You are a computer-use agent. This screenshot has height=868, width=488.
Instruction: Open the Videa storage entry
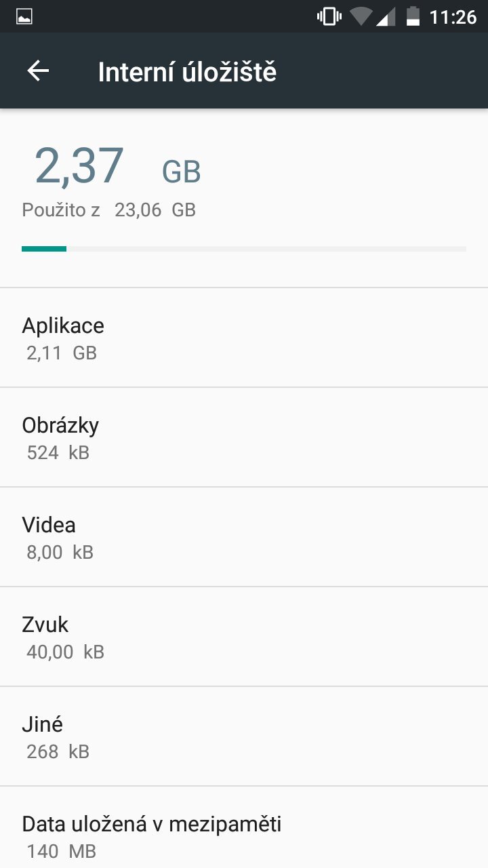(244, 537)
